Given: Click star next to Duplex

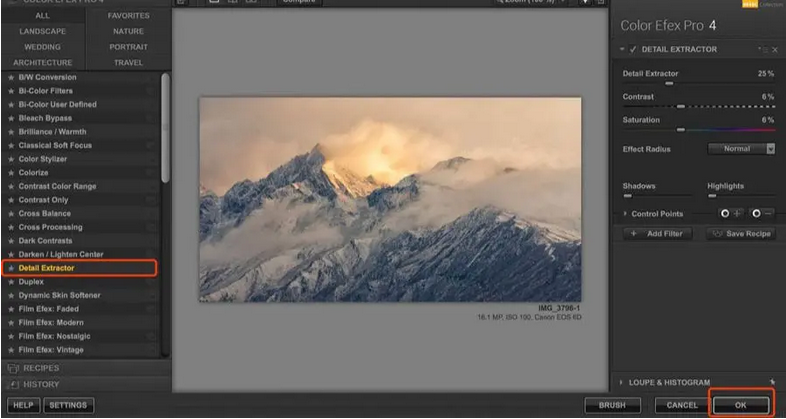Looking at the screenshot, I should pos(11,282).
